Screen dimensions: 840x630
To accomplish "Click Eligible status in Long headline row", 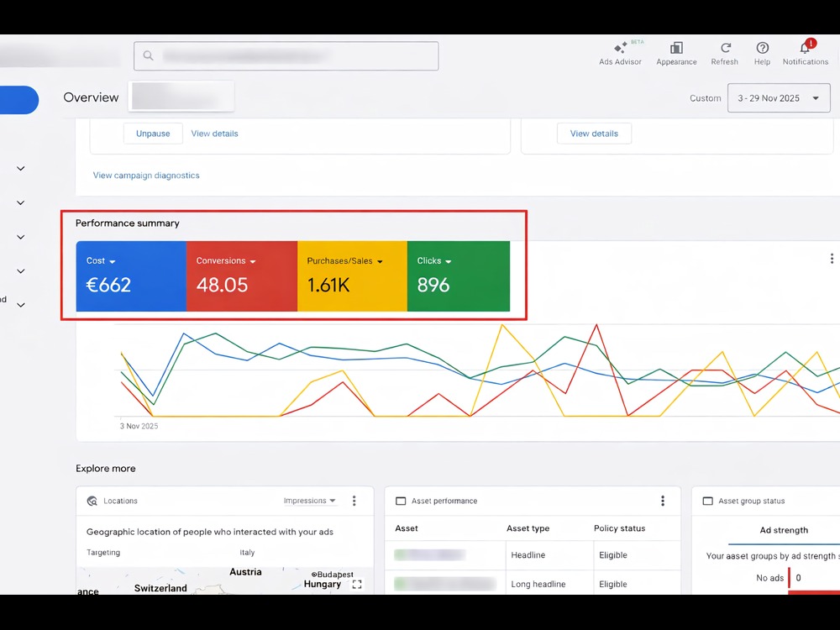I will pos(613,584).
